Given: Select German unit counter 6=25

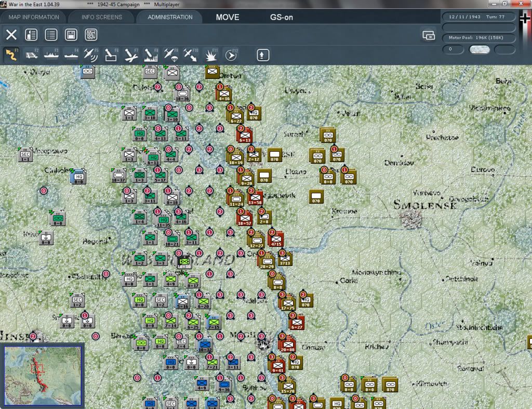Looking at the screenshot, I should 193,322.
